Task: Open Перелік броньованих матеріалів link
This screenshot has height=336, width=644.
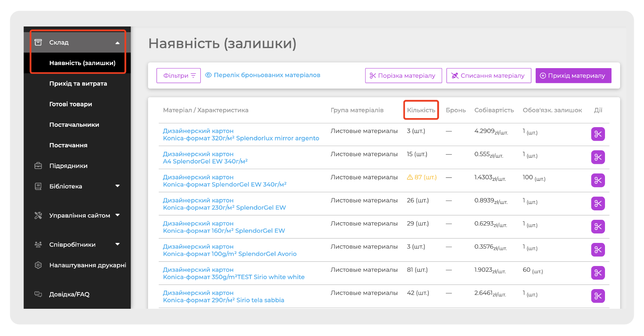Action: pos(267,75)
